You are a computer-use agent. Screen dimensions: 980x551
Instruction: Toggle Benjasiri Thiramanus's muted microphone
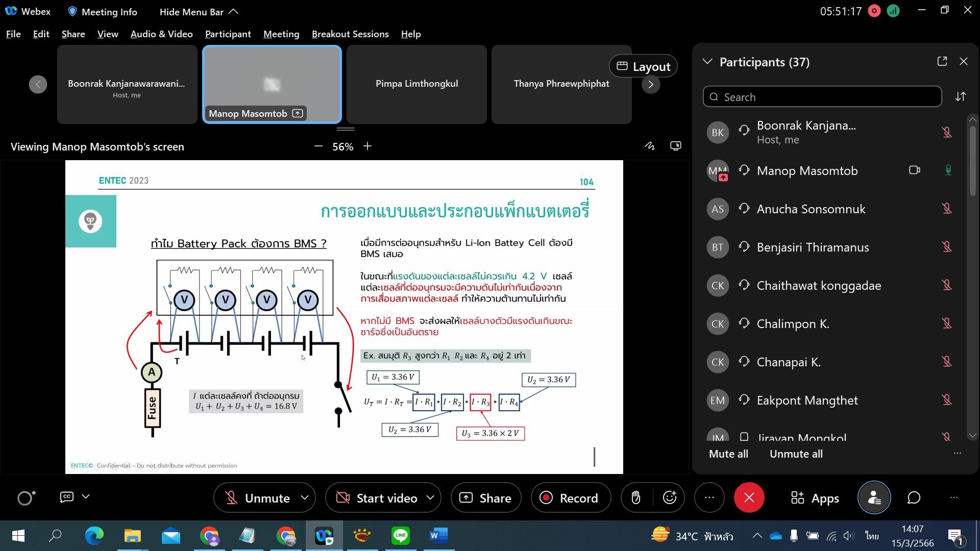[947, 247]
